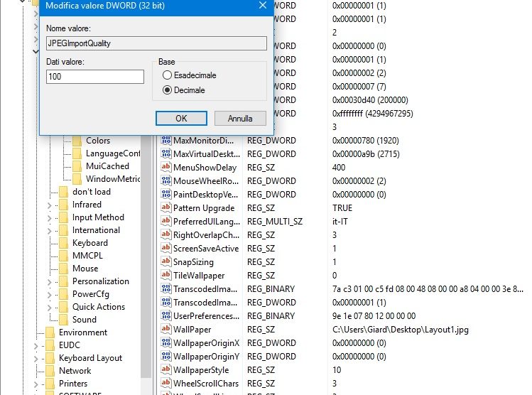The width and height of the screenshot is (532, 395).
Task: Select the Esadecimale radio button
Action: pos(167,75)
